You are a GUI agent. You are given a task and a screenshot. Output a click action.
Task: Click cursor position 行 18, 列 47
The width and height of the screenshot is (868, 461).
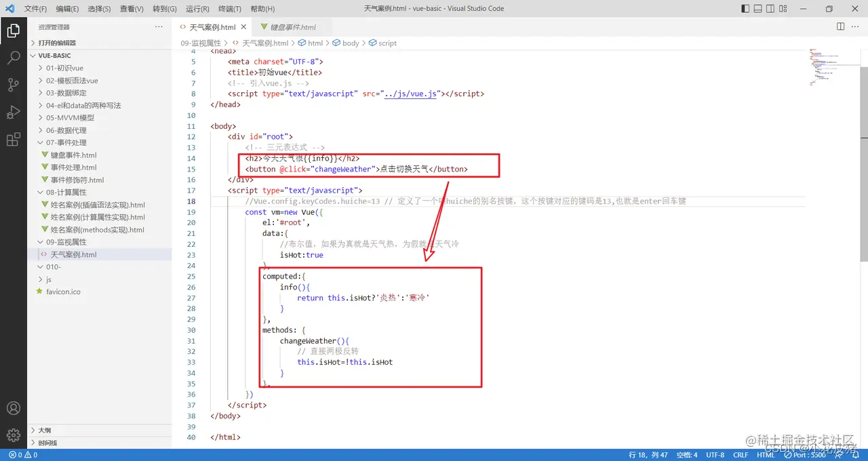coord(648,455)
